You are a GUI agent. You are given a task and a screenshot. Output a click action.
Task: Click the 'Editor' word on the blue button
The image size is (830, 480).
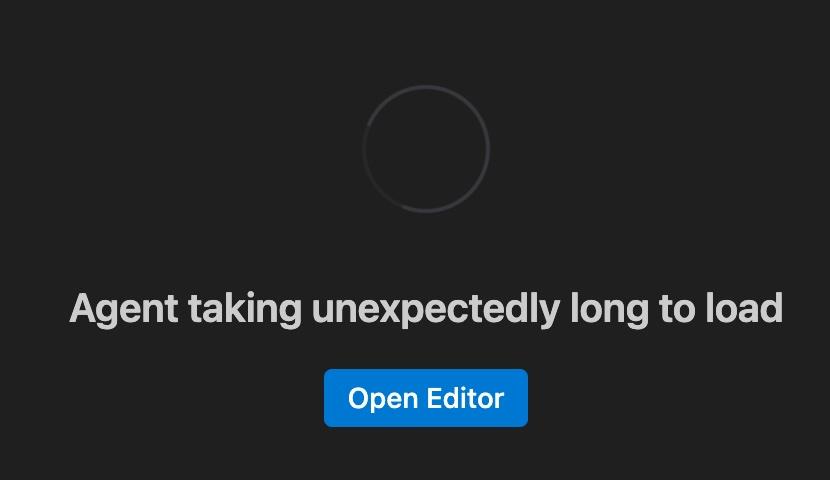point(465,398)
